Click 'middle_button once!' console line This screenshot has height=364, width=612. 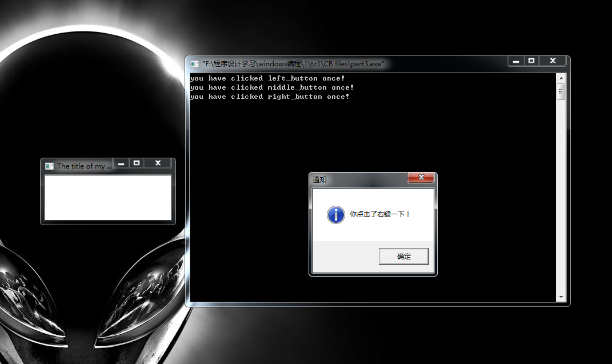pyautogui.click(x=272, y=87)
